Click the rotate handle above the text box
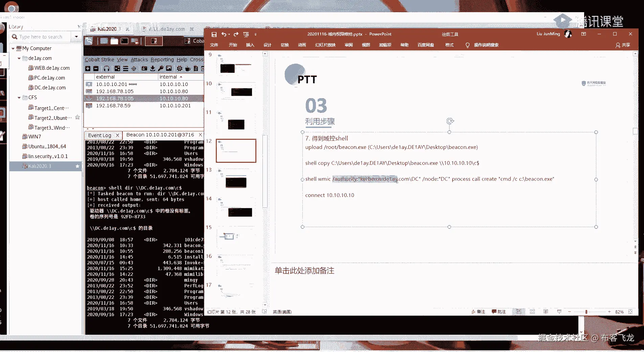644x352 pixels. 450,121
